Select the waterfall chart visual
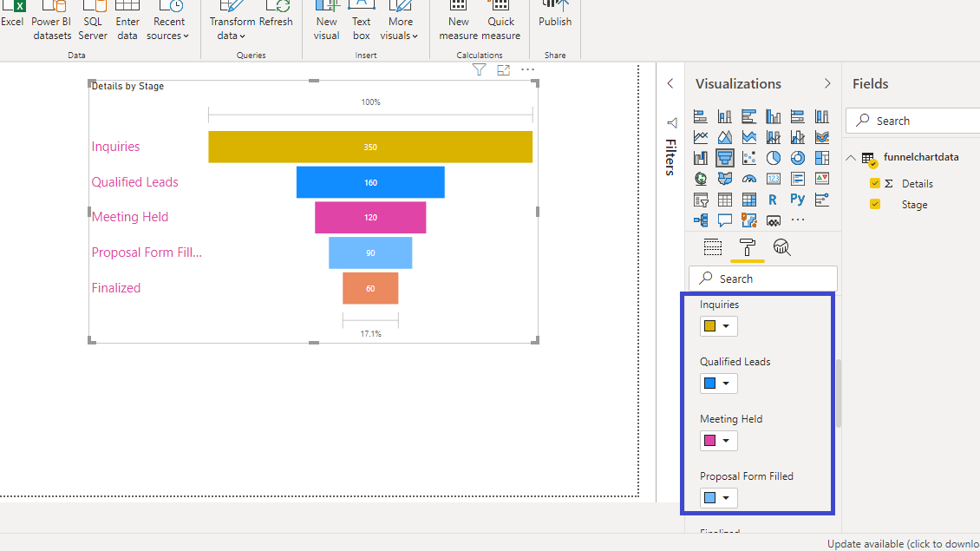980x551 pixels. click(x=701, y=158)
